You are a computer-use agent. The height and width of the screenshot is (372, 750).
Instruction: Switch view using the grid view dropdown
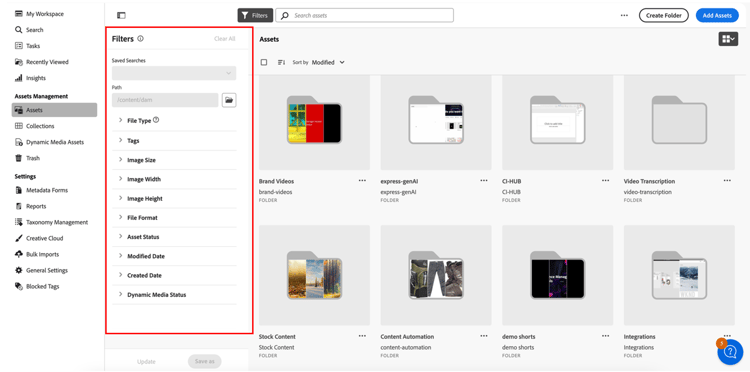[728, 39]
